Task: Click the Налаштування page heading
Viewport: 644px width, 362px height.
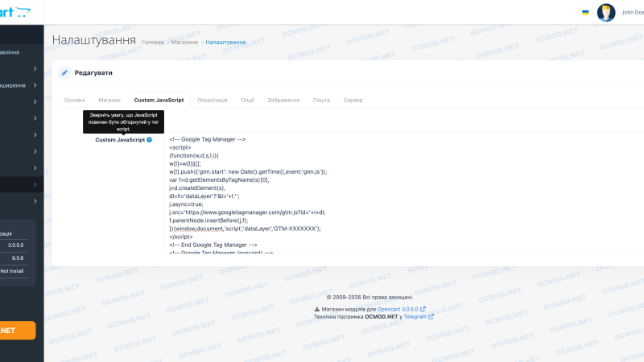Action: pos(93,40)
